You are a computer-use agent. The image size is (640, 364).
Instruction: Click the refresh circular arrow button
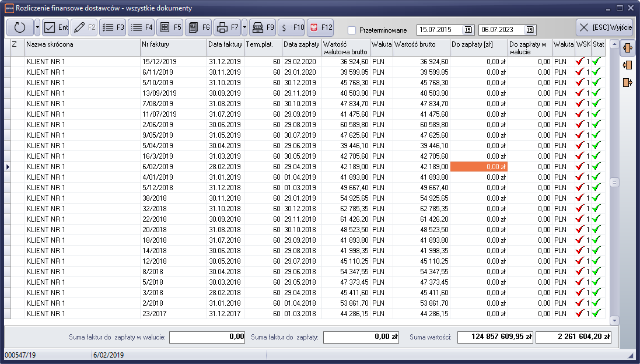20,27
